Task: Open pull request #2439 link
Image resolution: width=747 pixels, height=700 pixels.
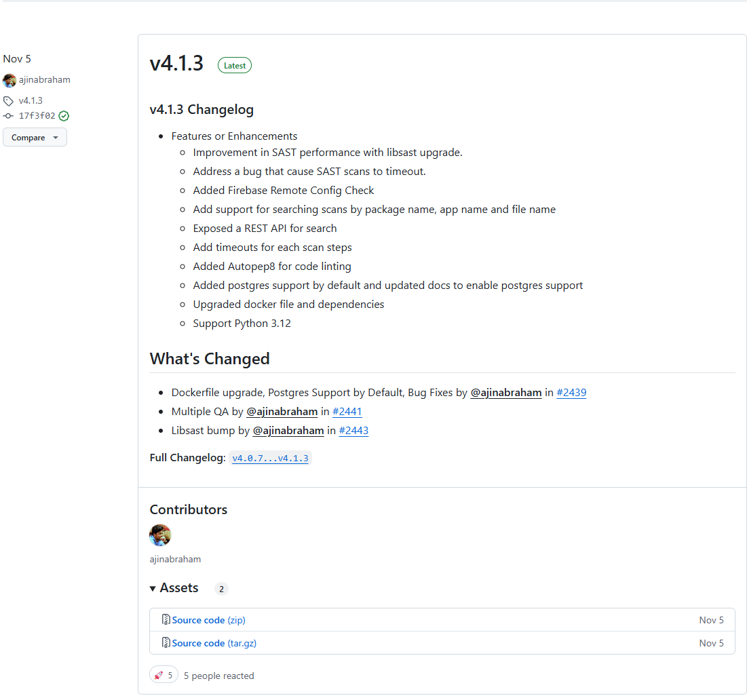Action: click(571, 392)
